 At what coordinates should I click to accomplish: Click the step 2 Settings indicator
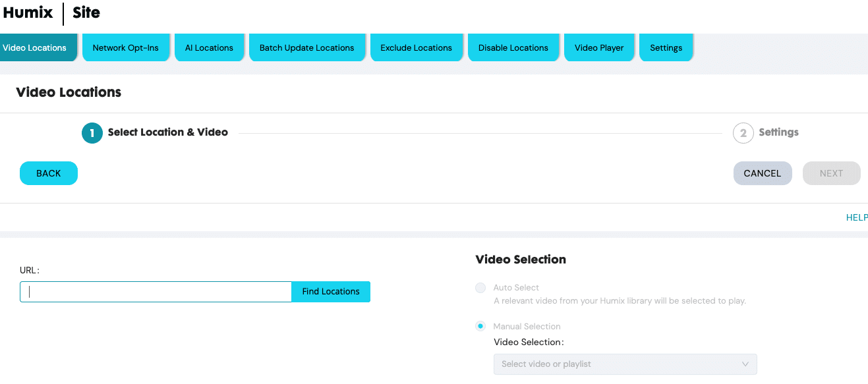[x=743, y=132]
